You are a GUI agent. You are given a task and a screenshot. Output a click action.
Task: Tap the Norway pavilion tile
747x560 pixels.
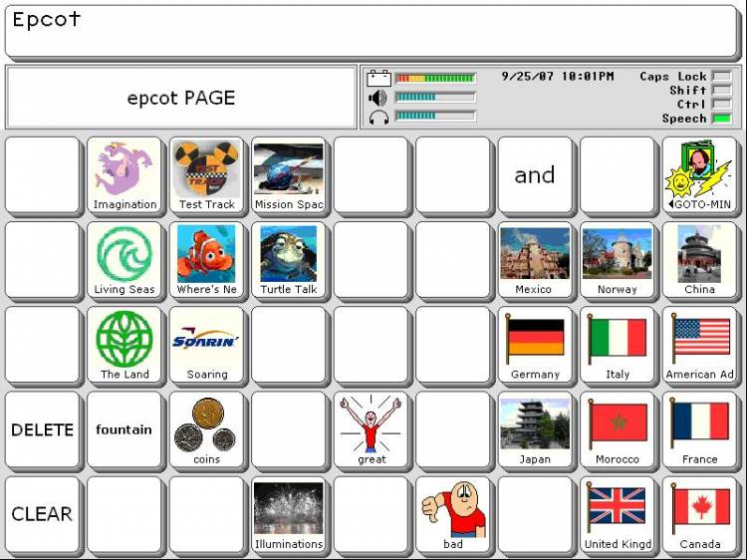618,260
